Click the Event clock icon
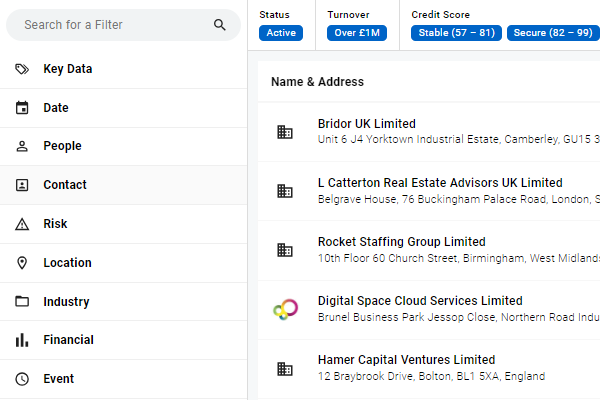 pyautogui.click(x=22, y=379)
